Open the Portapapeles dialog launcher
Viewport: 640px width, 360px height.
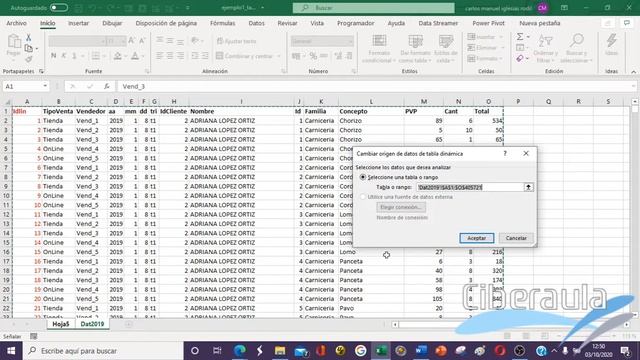click(x=41, y=71)
